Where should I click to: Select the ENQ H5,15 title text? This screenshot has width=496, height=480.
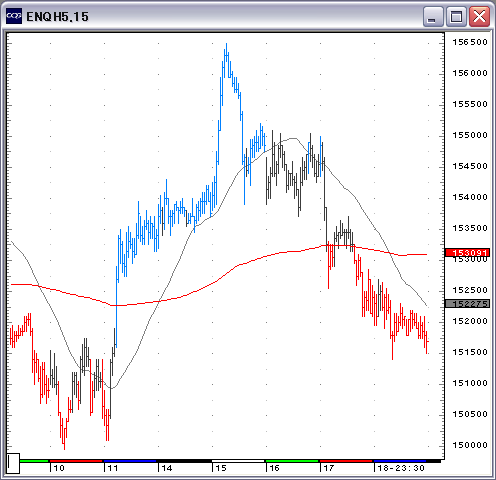coord(57,17)
